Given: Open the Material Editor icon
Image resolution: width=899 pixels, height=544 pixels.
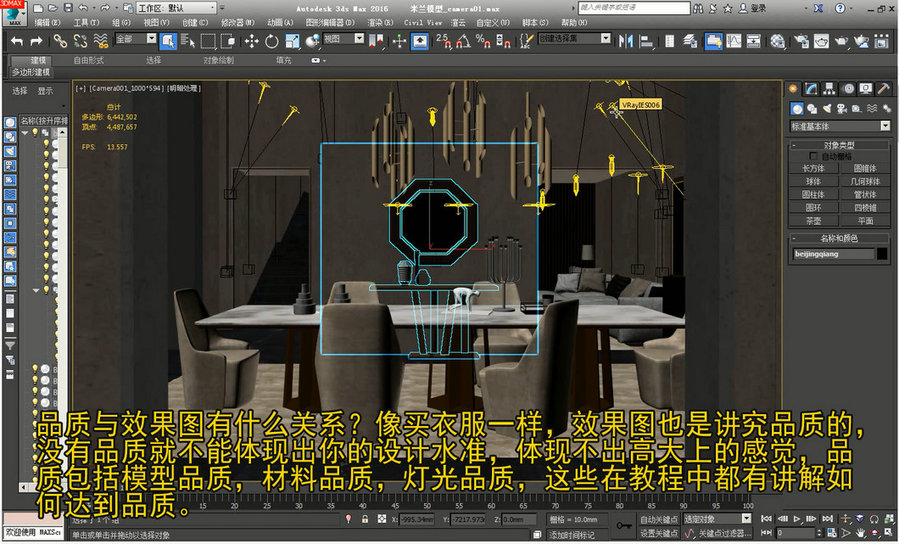Looking at the screenshot, I should click(777, 41).
